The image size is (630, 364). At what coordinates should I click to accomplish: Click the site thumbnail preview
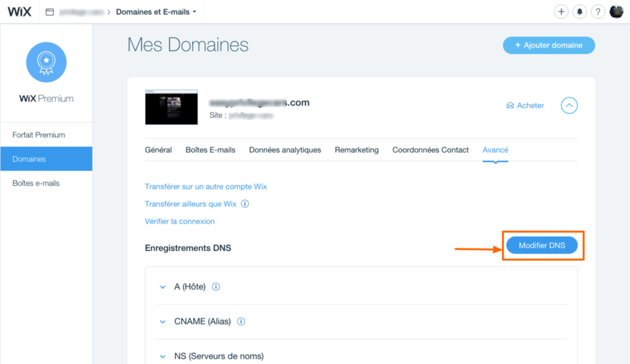coord(171,107)
